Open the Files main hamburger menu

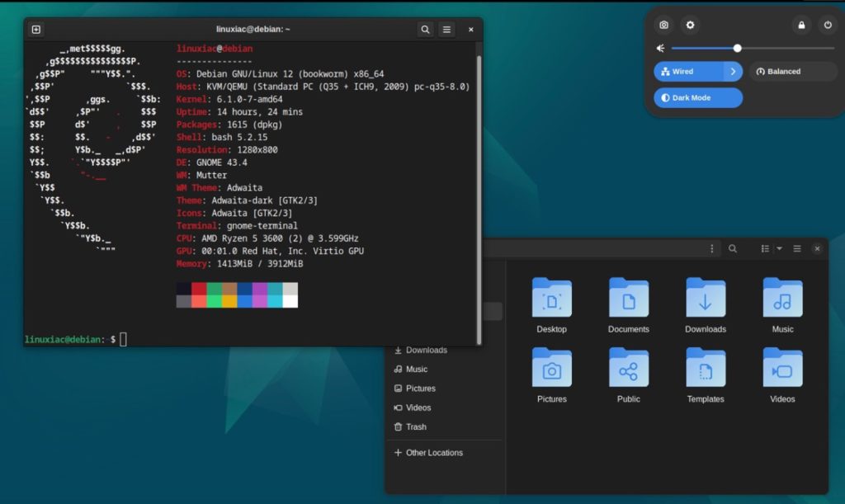pos(797,249)
